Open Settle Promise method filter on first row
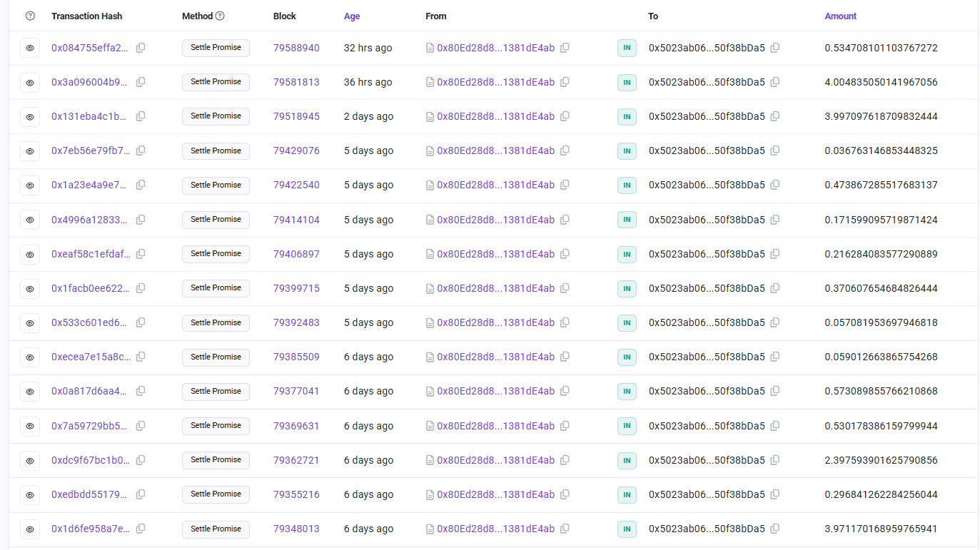Viewport: 980px width, 550px height. (216, 48)
